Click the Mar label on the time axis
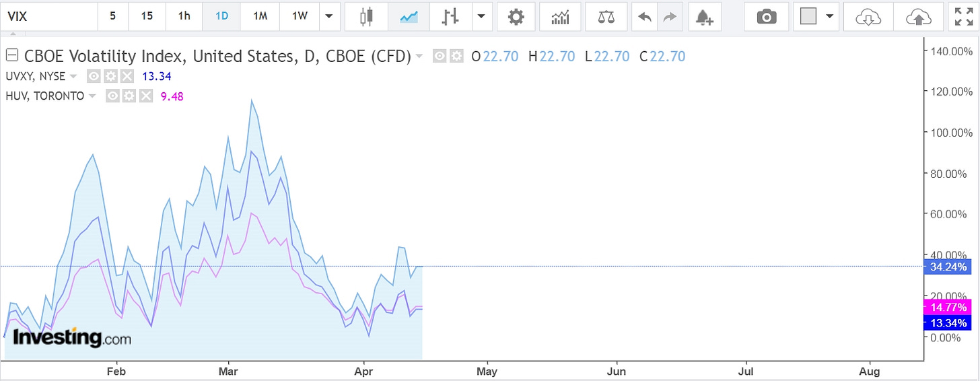The image size is (980, 381). 229,371
